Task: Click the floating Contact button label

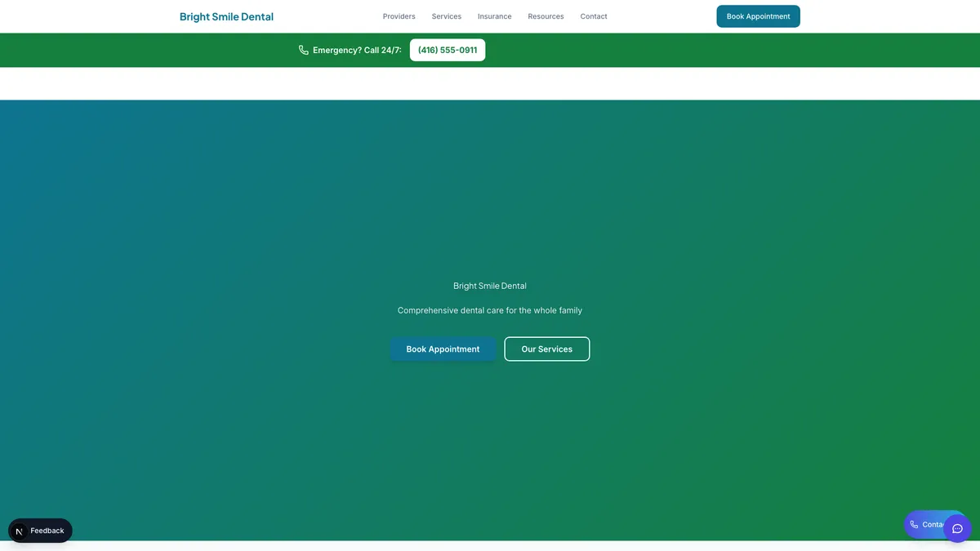Action: point(931,525)
